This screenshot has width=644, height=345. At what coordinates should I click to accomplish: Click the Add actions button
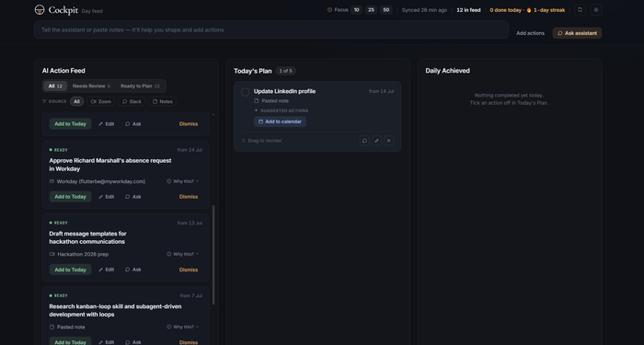[530, 33]
